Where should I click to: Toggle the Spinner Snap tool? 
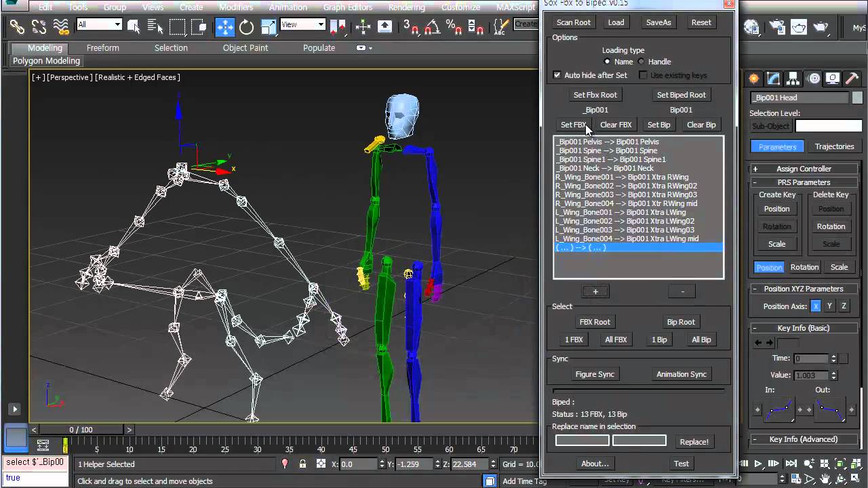[475, 27]
